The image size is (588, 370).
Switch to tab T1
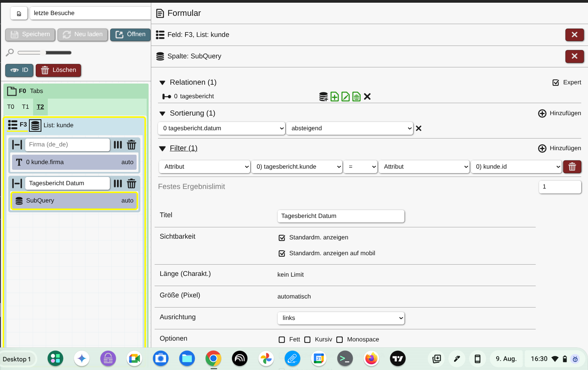[x=25, y=107]
